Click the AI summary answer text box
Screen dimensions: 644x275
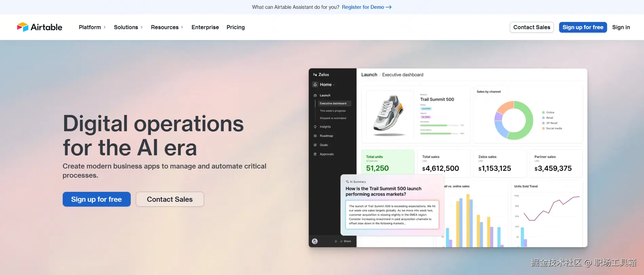392,215
